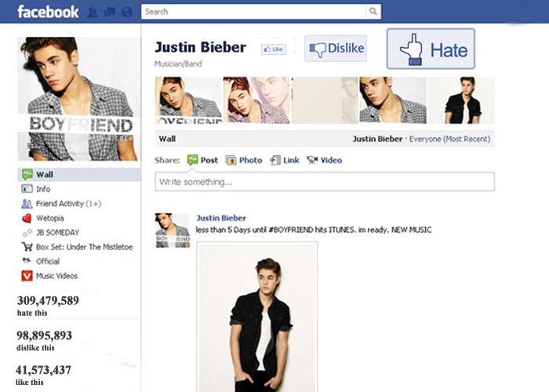Click the Video camera share icon
The image size is (549, 392).
(312, 160)
